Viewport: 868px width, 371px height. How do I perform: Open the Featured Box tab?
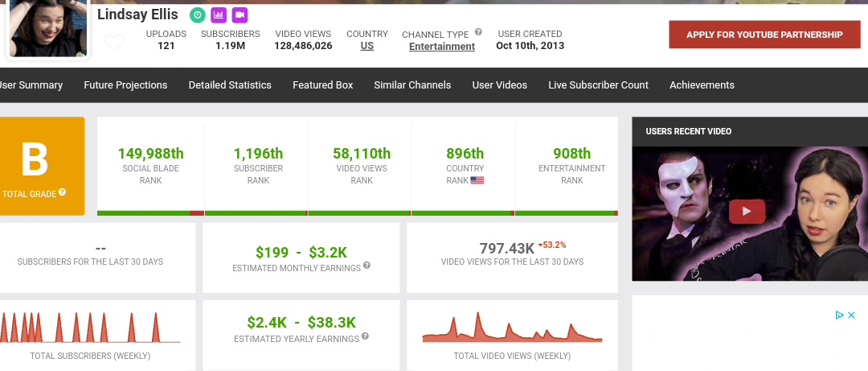(x=323, y=85)
